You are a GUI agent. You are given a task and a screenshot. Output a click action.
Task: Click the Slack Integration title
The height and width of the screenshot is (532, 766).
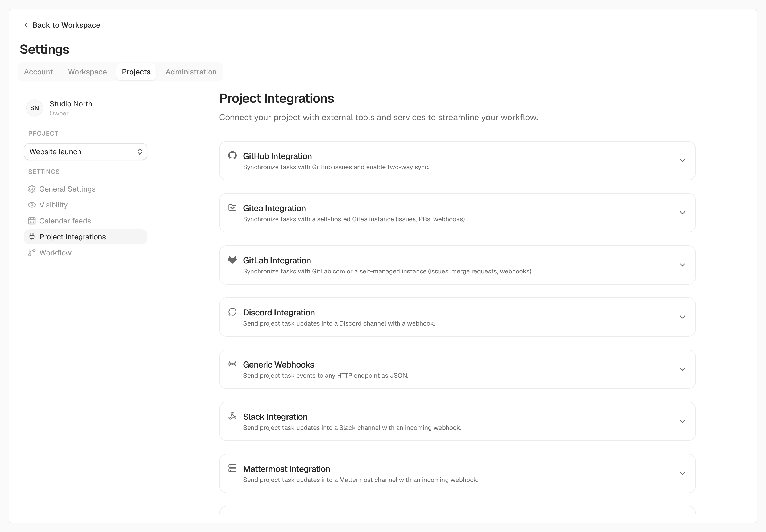pyautogui.click(x=275, y=417)
